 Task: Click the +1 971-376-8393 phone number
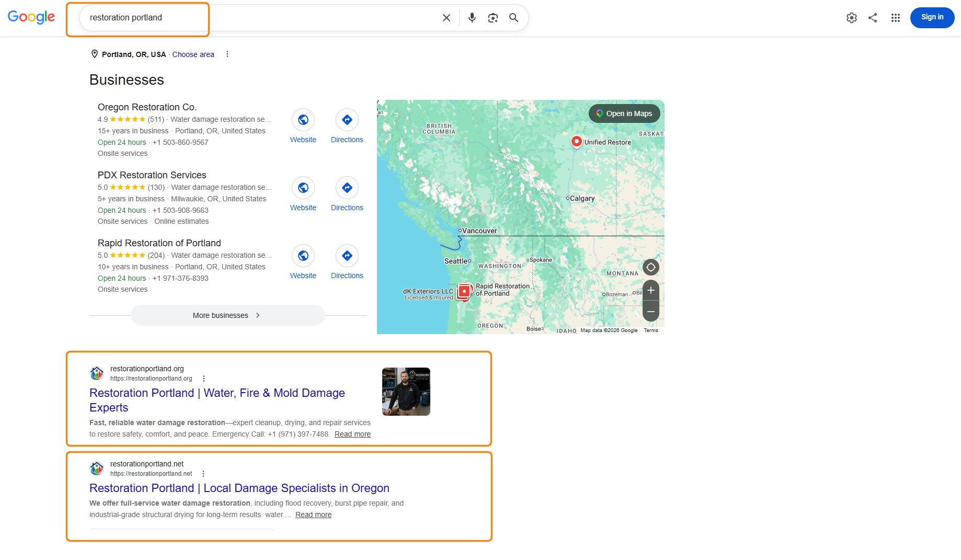coord(180,278)
